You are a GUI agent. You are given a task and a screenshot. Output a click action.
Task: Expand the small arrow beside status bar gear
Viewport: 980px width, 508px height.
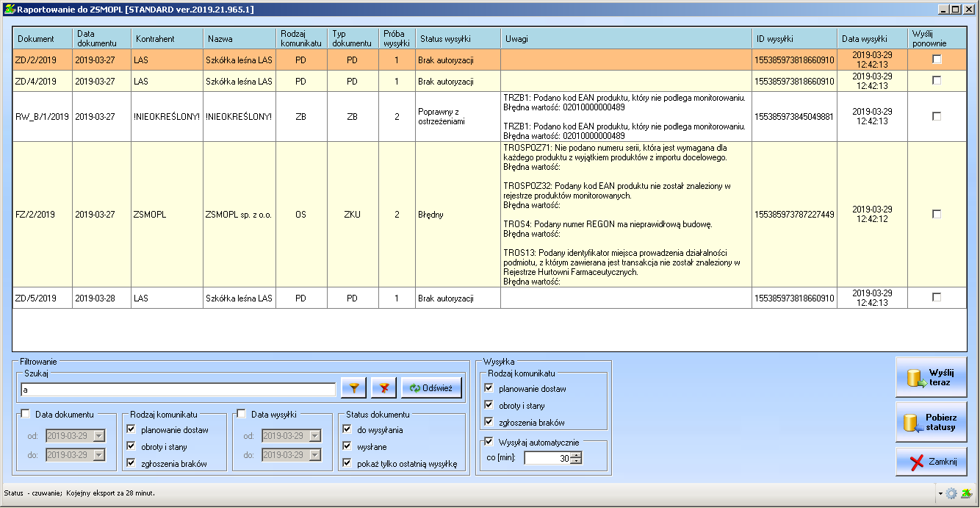pyautogui.click(x=940, y=493)
